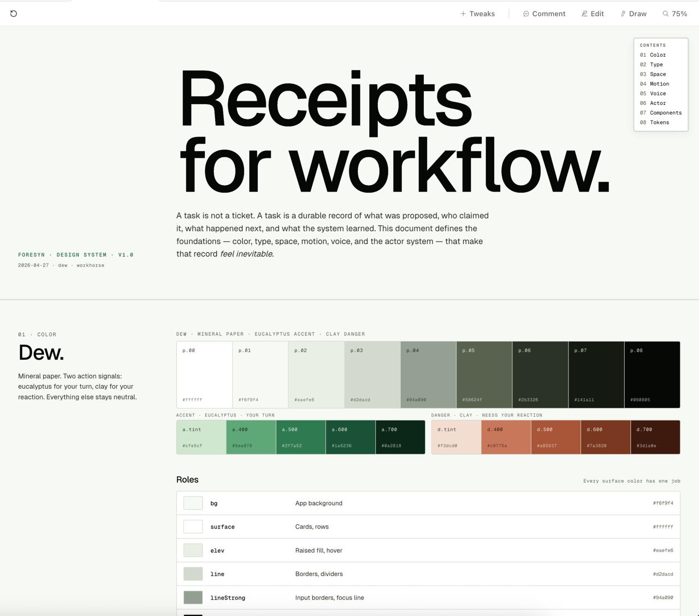Click the #ffffff value in surface row
This screenshot has height=616, width=699.
pos(663,527)
